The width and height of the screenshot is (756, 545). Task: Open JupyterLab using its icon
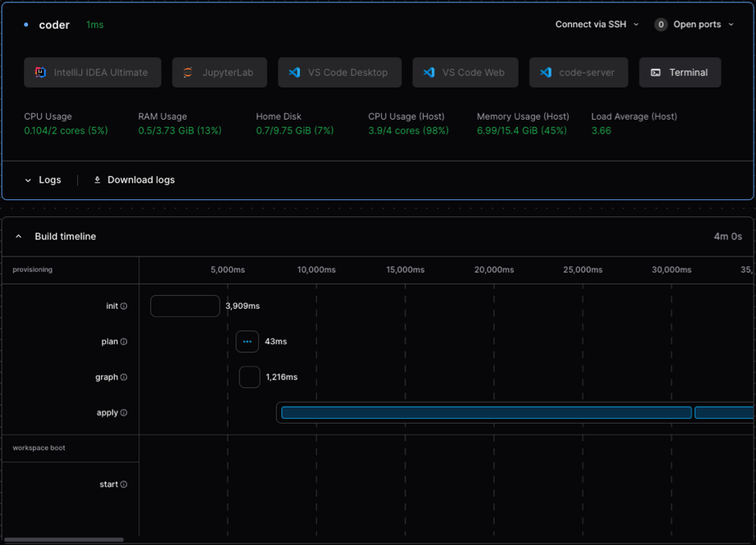(x=185, y=72)
